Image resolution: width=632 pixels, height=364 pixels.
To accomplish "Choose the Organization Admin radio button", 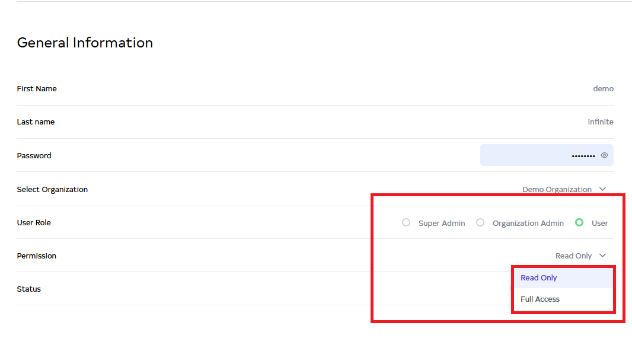I will coord(480,223).
